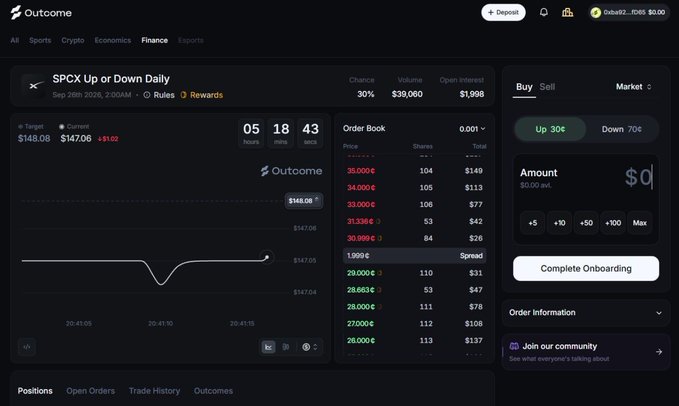Click the arrow on Join our community
The width and height of the screenshot is (679, 406).
(659, 352)
